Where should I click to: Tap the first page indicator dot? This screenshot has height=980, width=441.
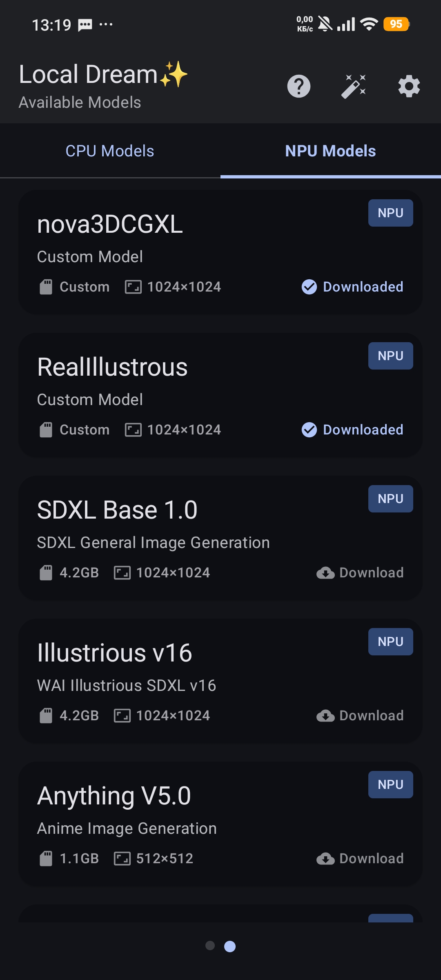tap(210, 946)
